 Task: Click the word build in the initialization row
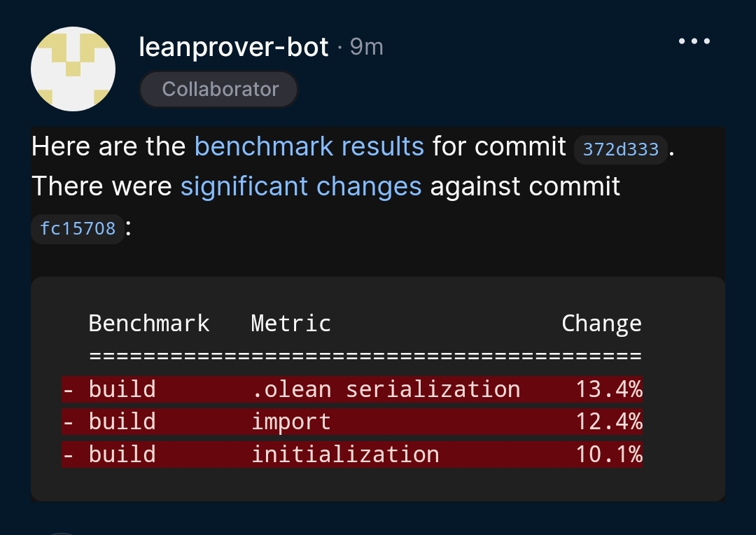122,454
